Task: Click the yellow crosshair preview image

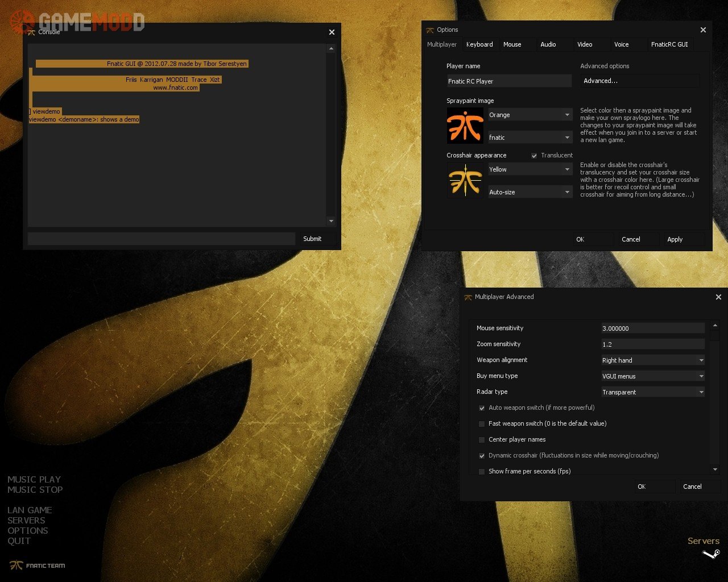Action: (x=465, y=181)
